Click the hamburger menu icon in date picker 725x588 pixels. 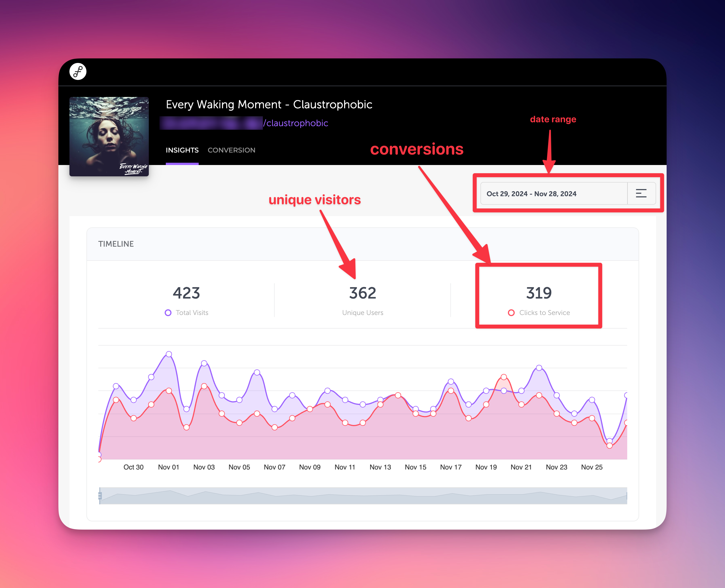[641, 193]
